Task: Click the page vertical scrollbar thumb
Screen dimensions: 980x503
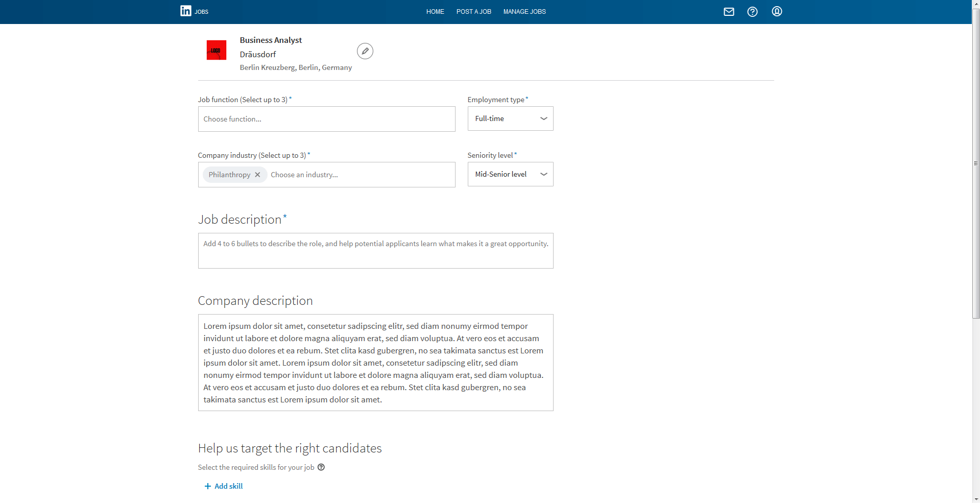Action: [x=976, y=163]
